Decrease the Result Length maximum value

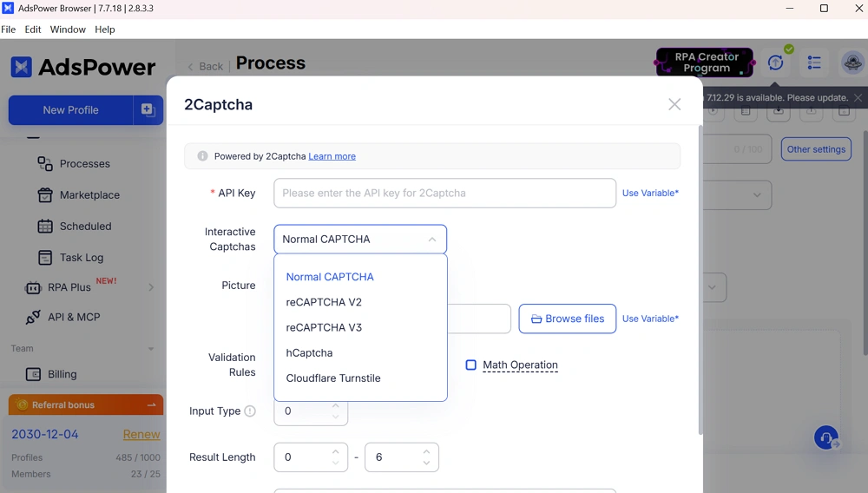click(x=426, y=463)
